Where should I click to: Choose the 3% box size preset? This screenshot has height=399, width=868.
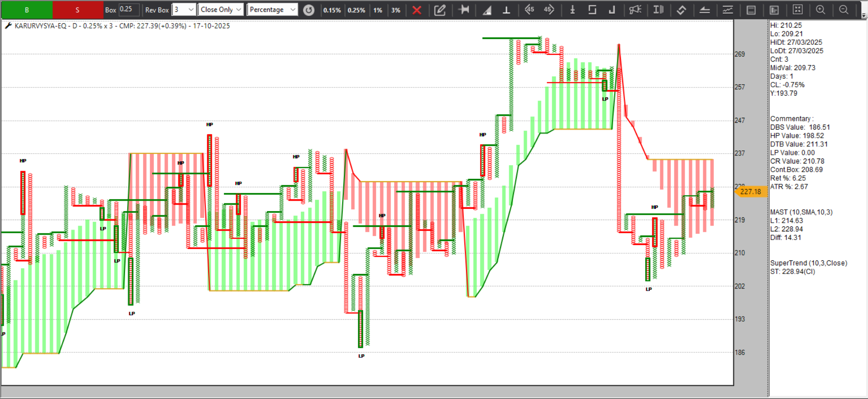396,10
